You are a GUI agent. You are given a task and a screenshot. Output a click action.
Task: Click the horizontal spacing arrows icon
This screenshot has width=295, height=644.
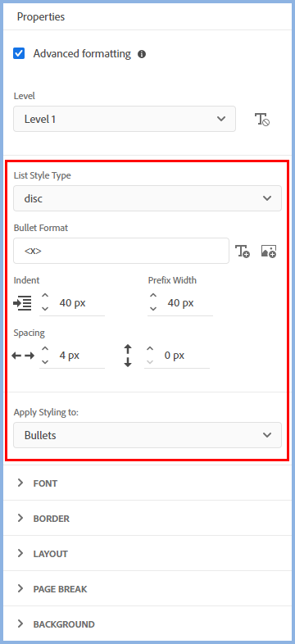[x=23, y=356]
